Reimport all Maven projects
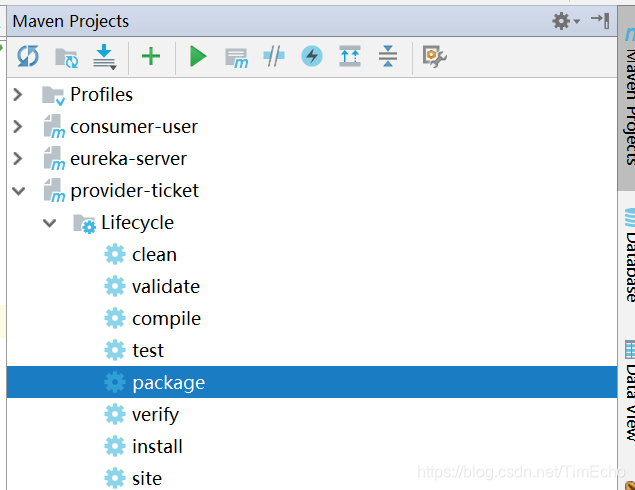This screenshot has width=635, height=490. [28, 56]
